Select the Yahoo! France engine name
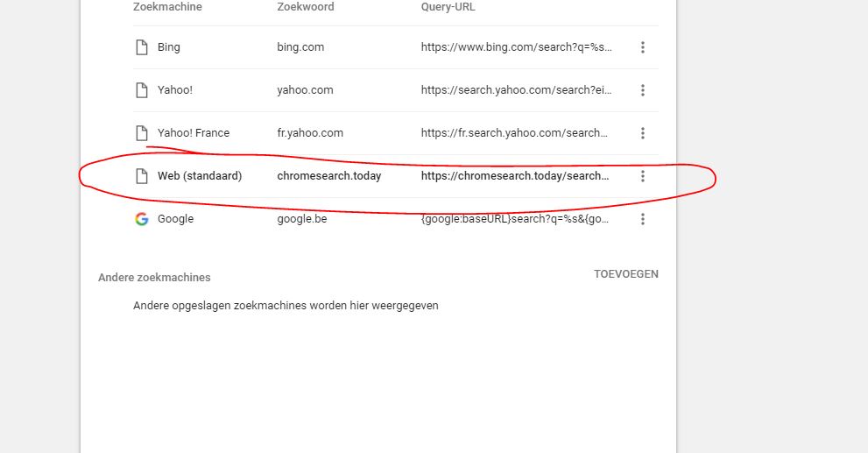This screenshot has height=453, width=868. (x=194, y=133)
